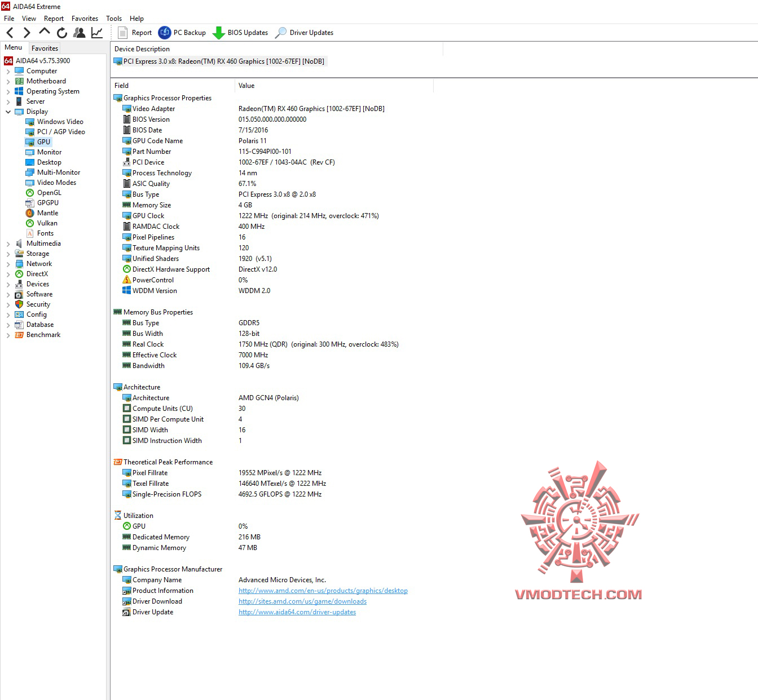Click the Driver Updates magnifier icon
Viewport: 758px width, 700px height.
click(280, 33)
